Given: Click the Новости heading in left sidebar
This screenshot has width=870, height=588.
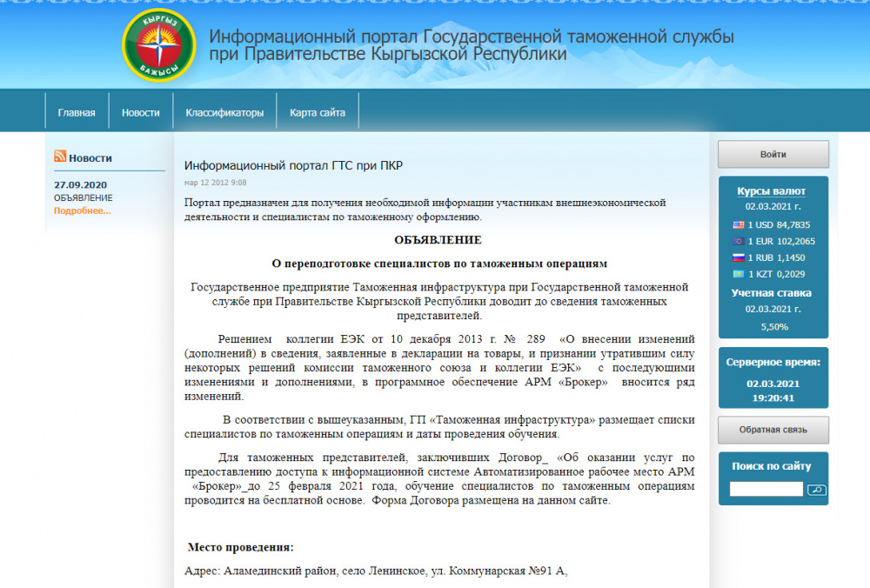Looking at the screenshot, I should coord(90,158).
